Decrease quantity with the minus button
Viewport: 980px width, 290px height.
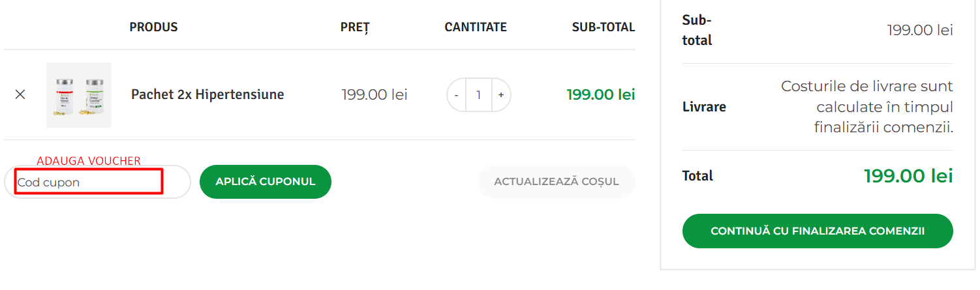pos(456,95)
